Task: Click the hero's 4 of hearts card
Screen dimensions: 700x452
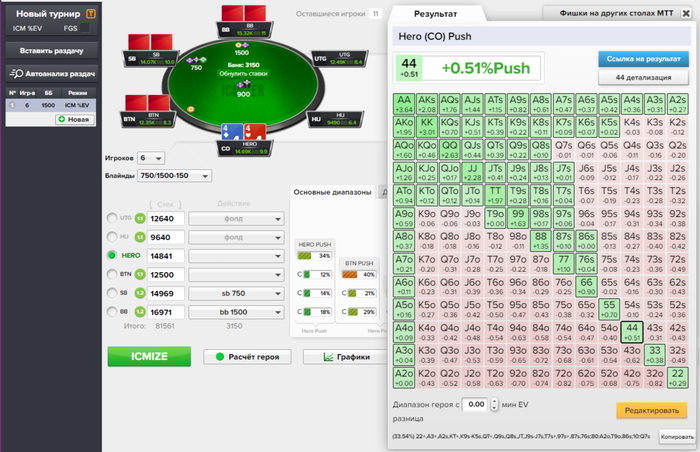Action: click(255, 132)
